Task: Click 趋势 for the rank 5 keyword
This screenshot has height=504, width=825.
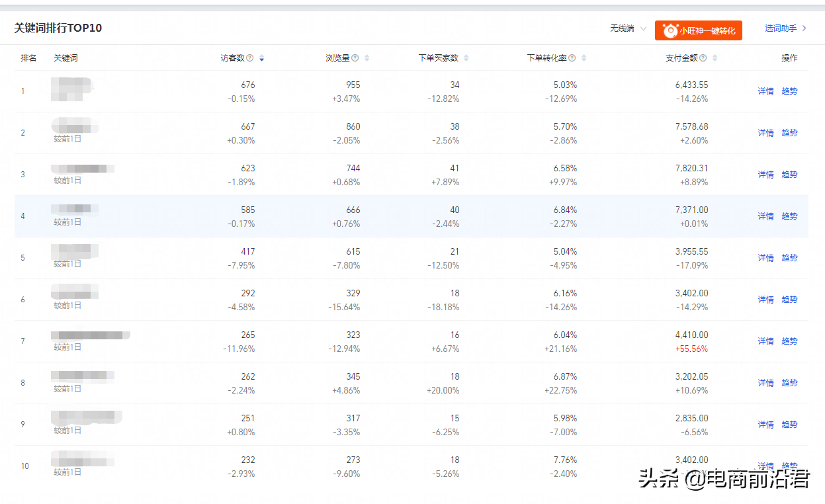Action: coord(789,257)
